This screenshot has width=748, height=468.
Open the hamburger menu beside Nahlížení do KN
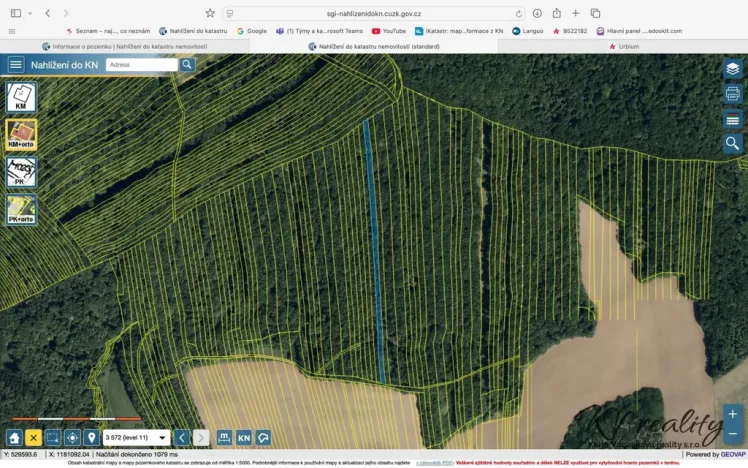click(15, 64)
